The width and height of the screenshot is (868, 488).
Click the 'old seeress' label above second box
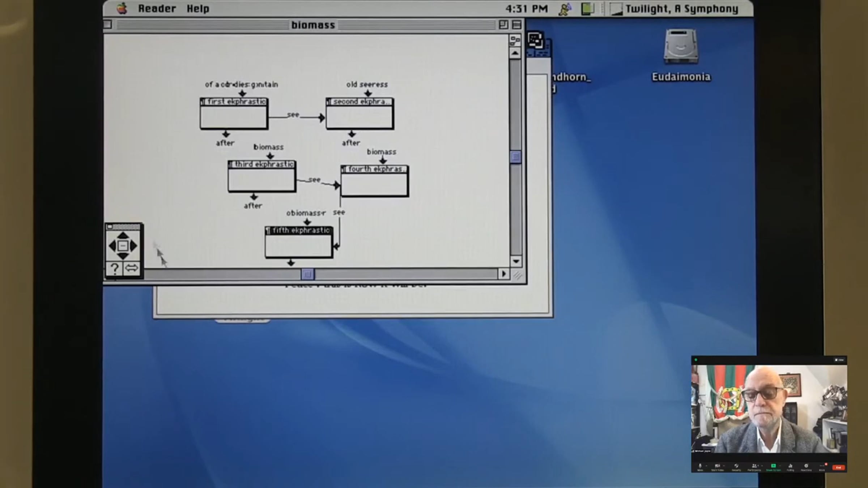coord(367,85)
